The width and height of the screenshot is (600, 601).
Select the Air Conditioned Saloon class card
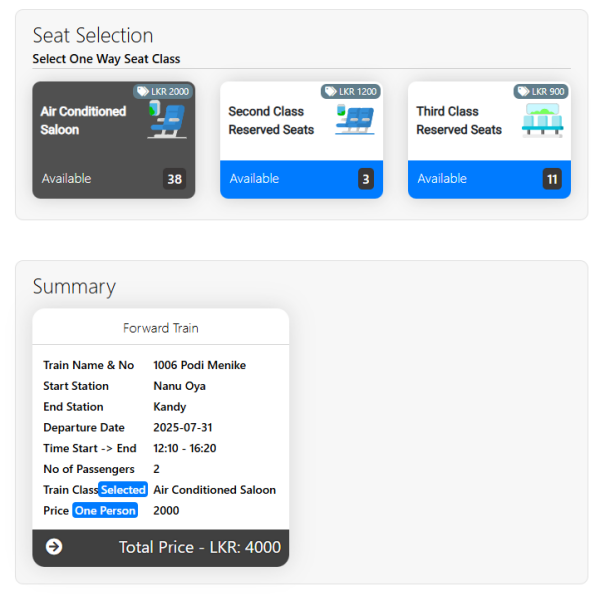pyautogui.click(x=114, y=140)
